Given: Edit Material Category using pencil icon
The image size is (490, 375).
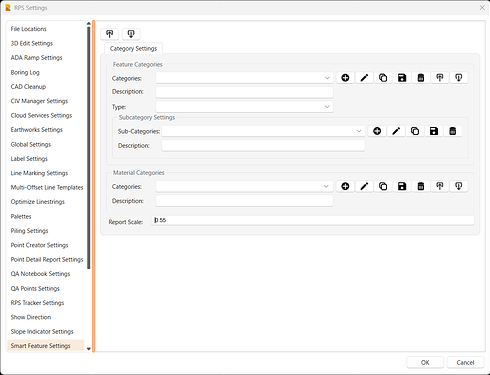Looking at the screenshot, I should [364, 186].
